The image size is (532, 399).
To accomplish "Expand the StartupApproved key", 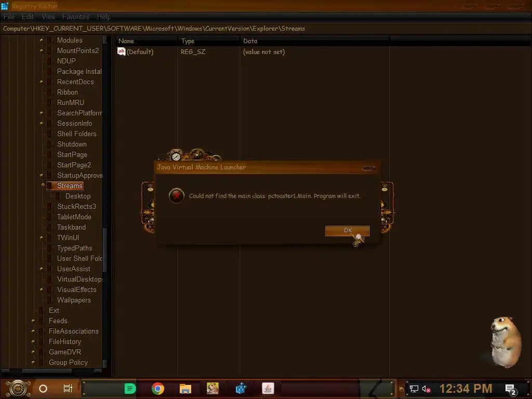I will 42,175.
